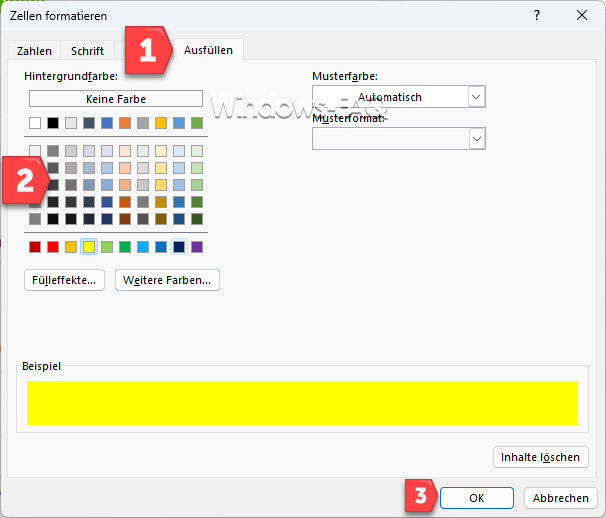Pick black in the top theme color row
The image size is (606, 518).
point(53,123)
